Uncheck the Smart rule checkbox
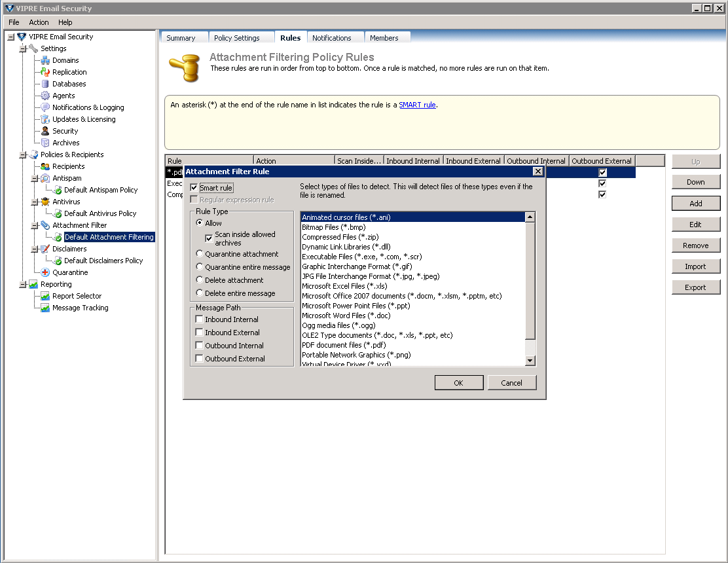This screenshot has height=563, width=728. coord(194,187)
